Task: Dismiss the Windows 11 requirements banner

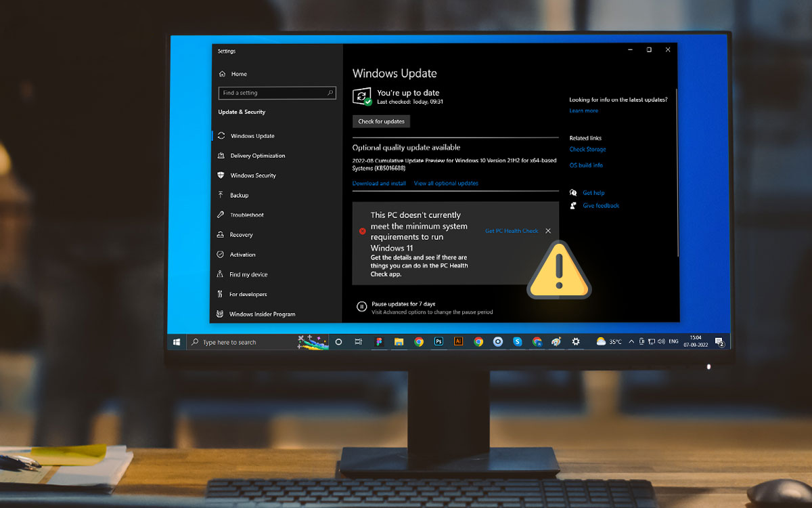Action: point(548,231)
